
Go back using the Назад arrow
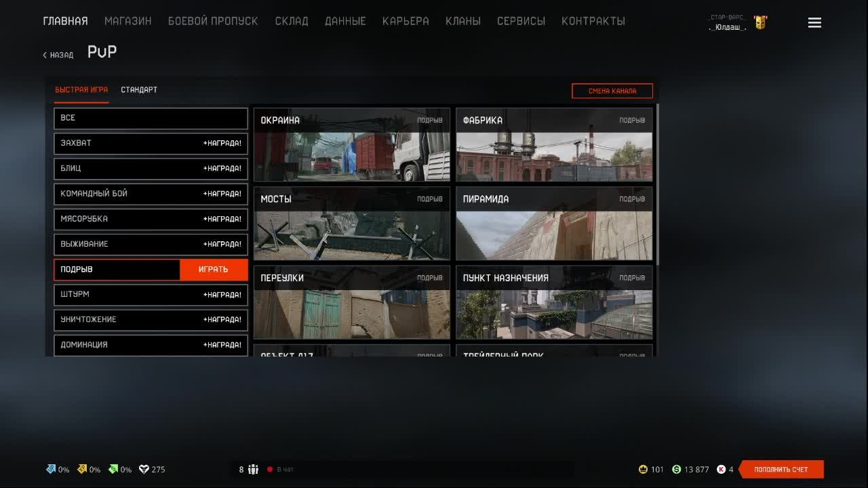coord(58,55)
